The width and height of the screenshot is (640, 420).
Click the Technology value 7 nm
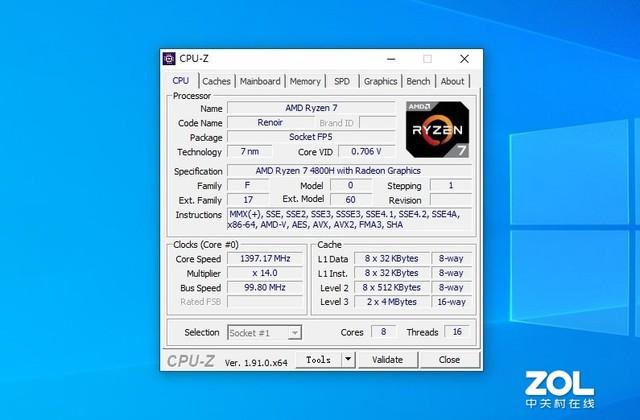[x=250, y=151]
